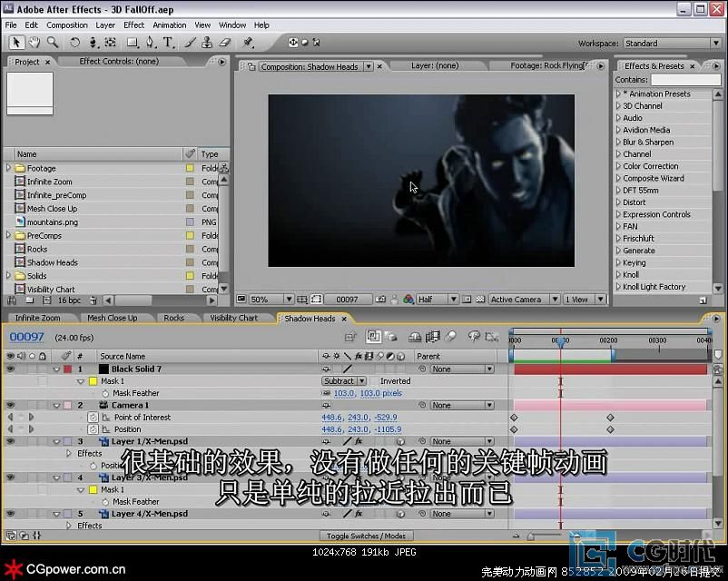The height and width of the screenshot is (581, 728).
Task: Open the Composition menu
Action: coord(67,25)
